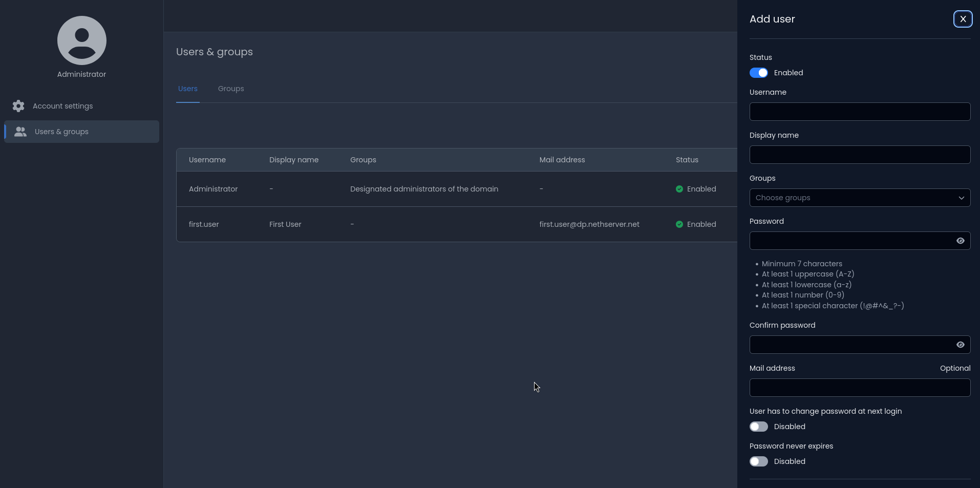
Task: Click the Administrator profile avatar icon
Action: coord(82,40)
